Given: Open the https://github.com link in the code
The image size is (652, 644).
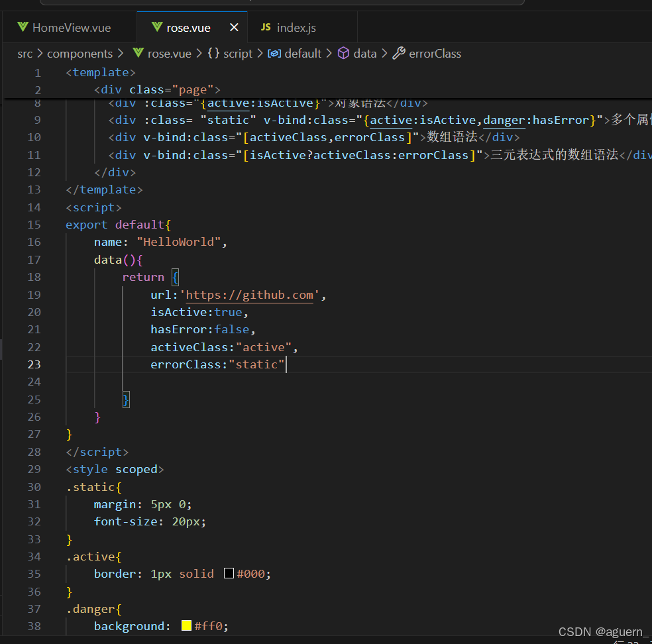Looking at the screenshot, I should pos(248,294).
